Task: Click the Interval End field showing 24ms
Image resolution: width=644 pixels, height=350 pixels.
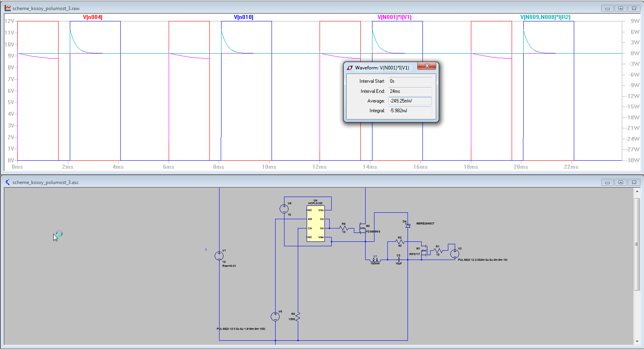Action: (410, 91)
